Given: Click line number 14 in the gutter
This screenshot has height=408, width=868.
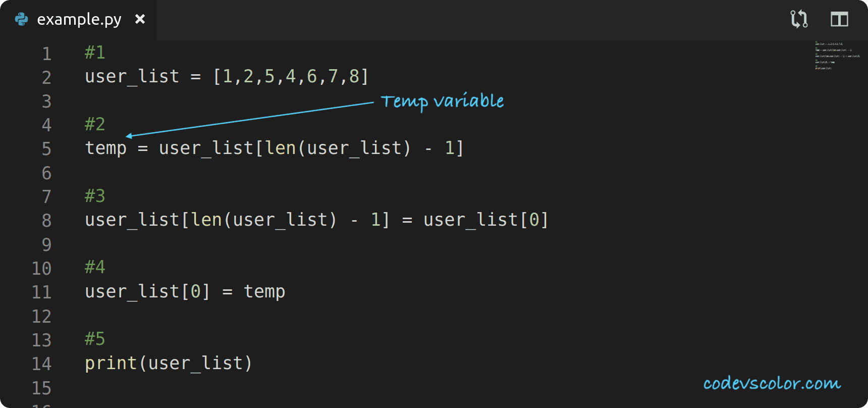Looking at the screenshot, I should [42, 363].
